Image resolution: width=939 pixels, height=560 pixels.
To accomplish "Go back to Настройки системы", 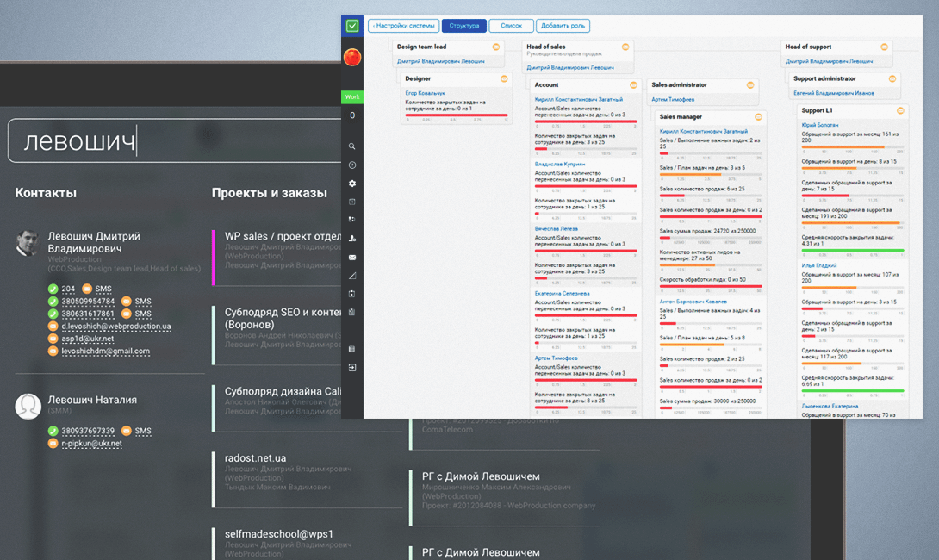I will (x=404, y=26).
